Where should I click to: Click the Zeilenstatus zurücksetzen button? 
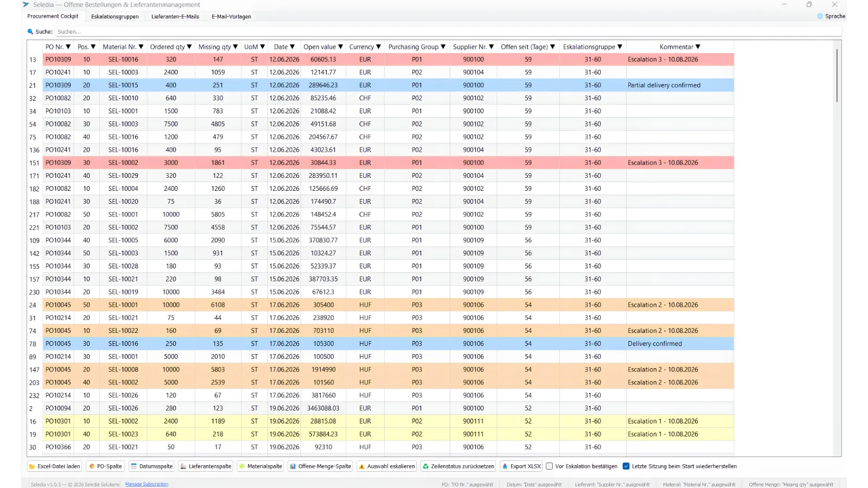click(458, 466)
